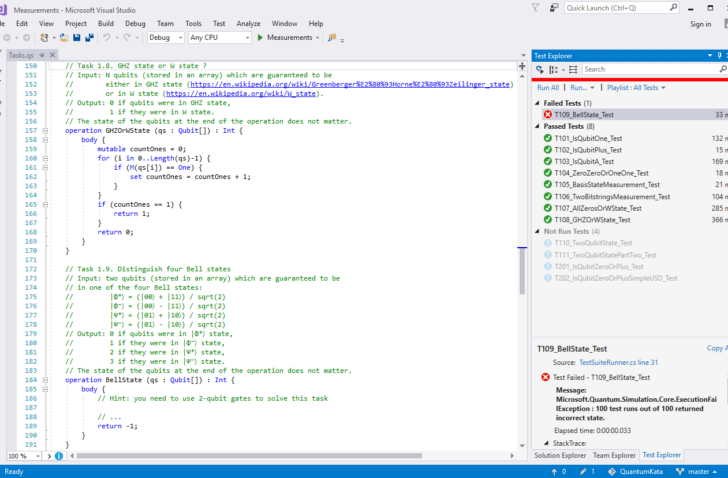The image size is (728, 478).
Task: Click Run All in Test Explorer
Action: click(548, 88)
